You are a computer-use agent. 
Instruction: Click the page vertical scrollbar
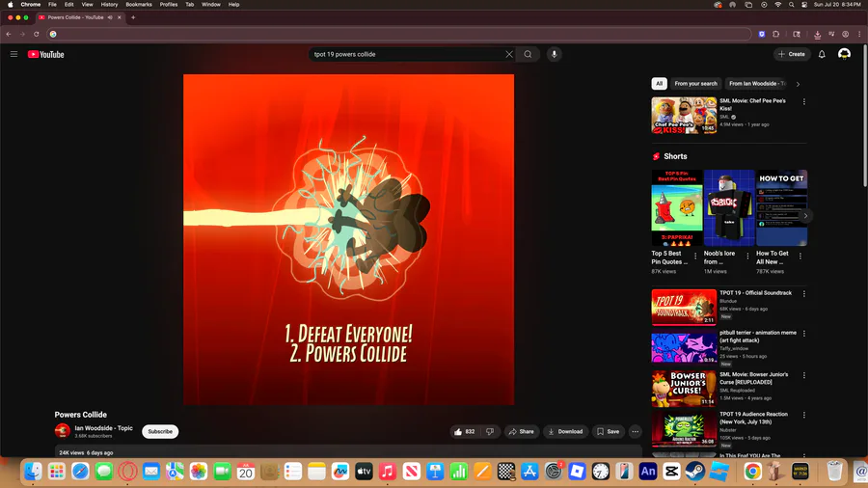(x=865, y=116)
